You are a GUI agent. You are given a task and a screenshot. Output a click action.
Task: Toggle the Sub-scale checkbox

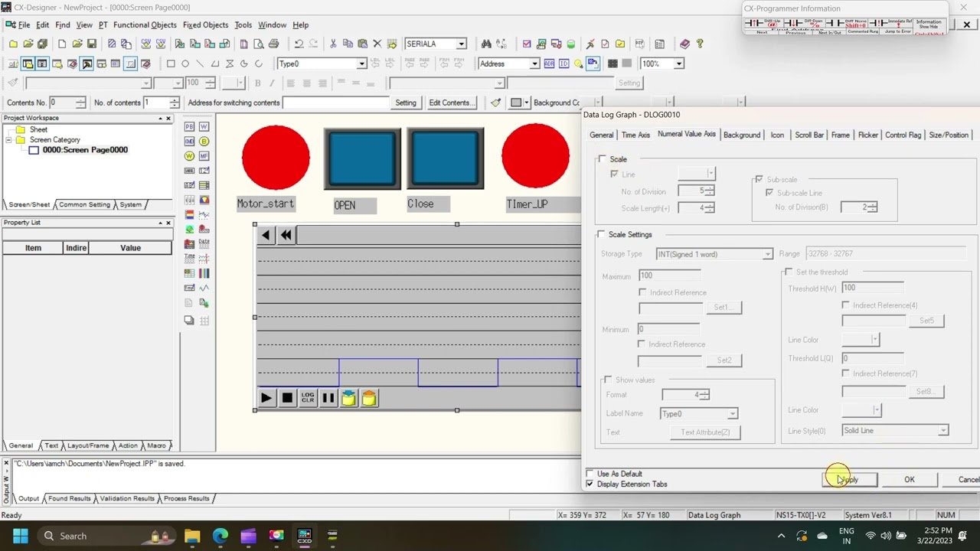759,180
